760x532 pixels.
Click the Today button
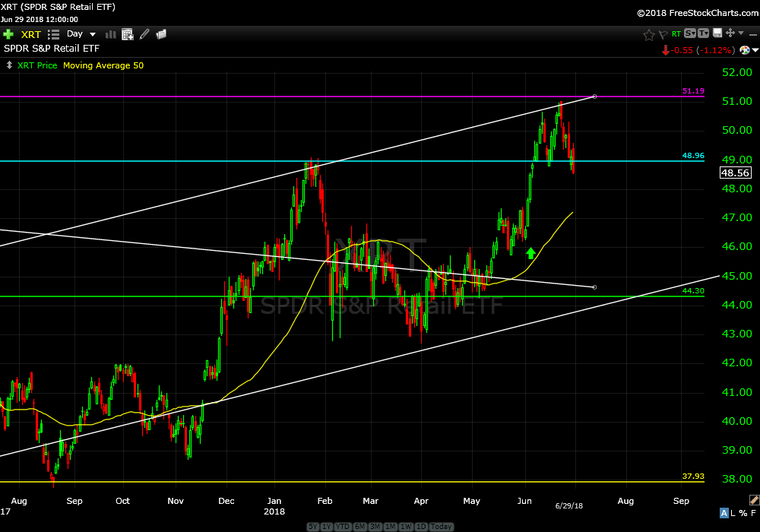point(441,527)
